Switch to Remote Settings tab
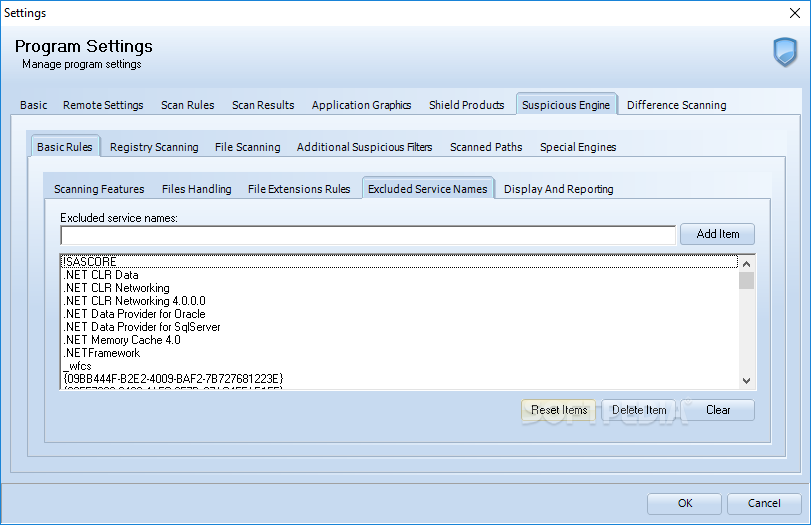The image size is (811, 525). (103, 105)
